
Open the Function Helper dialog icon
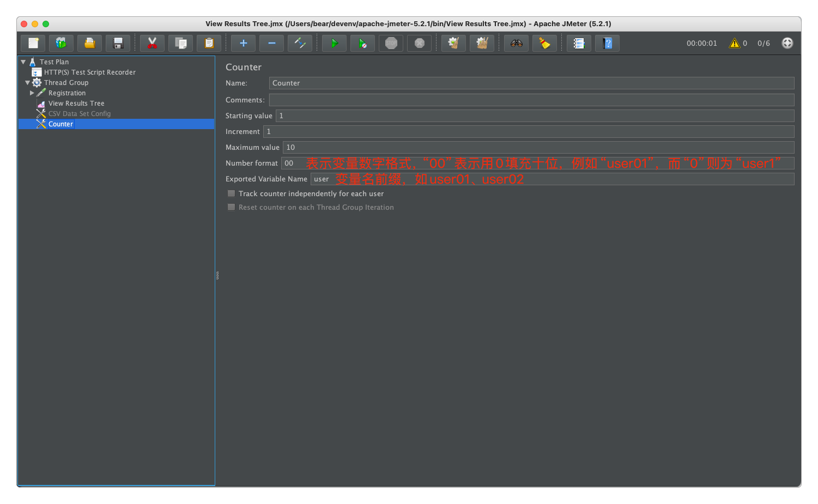(x=579, y=43)
